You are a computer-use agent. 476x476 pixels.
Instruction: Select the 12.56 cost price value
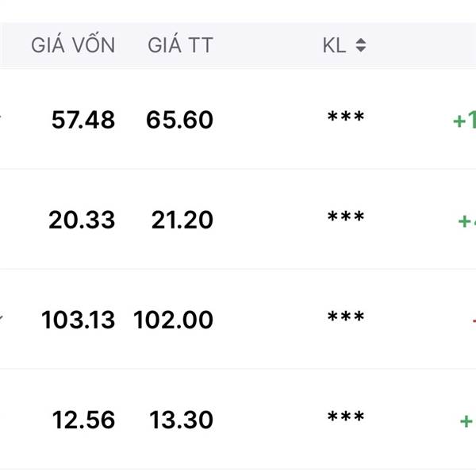coord(84,420)
